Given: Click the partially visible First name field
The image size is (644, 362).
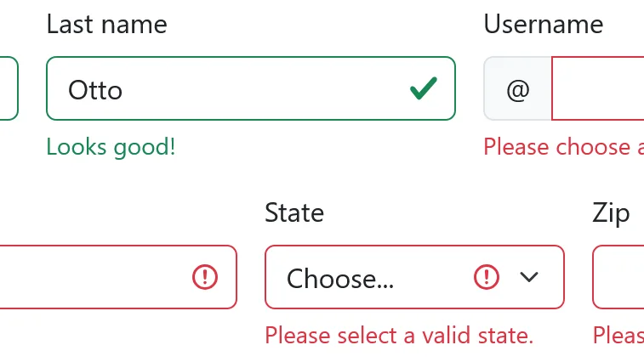Looking at the screenshot, I should point(8,89).
